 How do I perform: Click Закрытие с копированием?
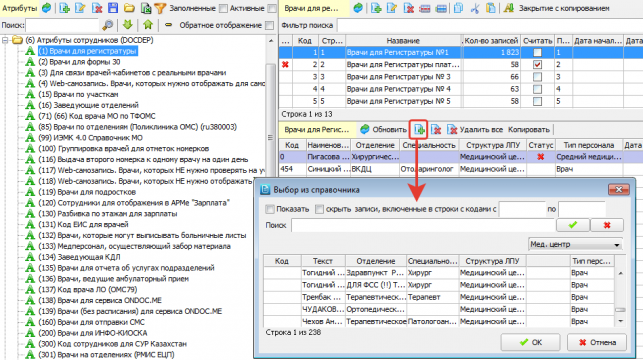pyautogui.click(x=564, y=8)
